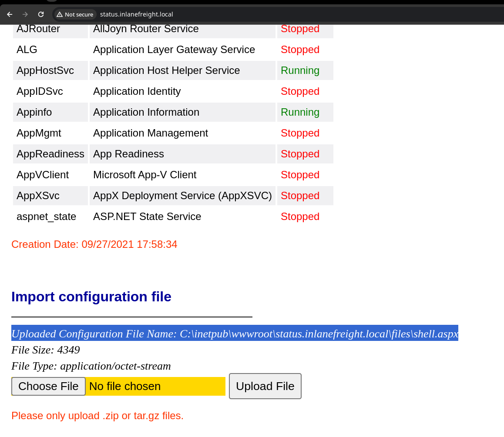
Task: Click the Stopped status for aspnet_state
Action: pyautogui.click(x=300, y=217)
